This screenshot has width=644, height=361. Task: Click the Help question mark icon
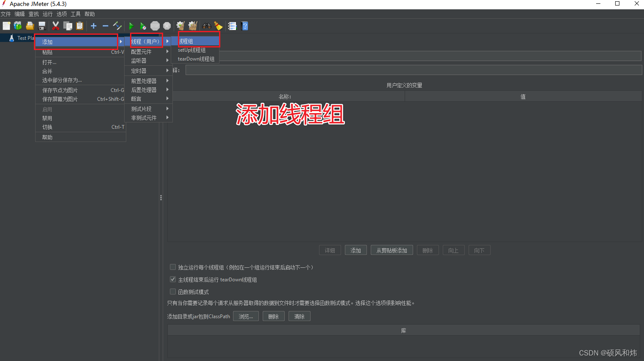pyautogui.click(x=244, y=26)
